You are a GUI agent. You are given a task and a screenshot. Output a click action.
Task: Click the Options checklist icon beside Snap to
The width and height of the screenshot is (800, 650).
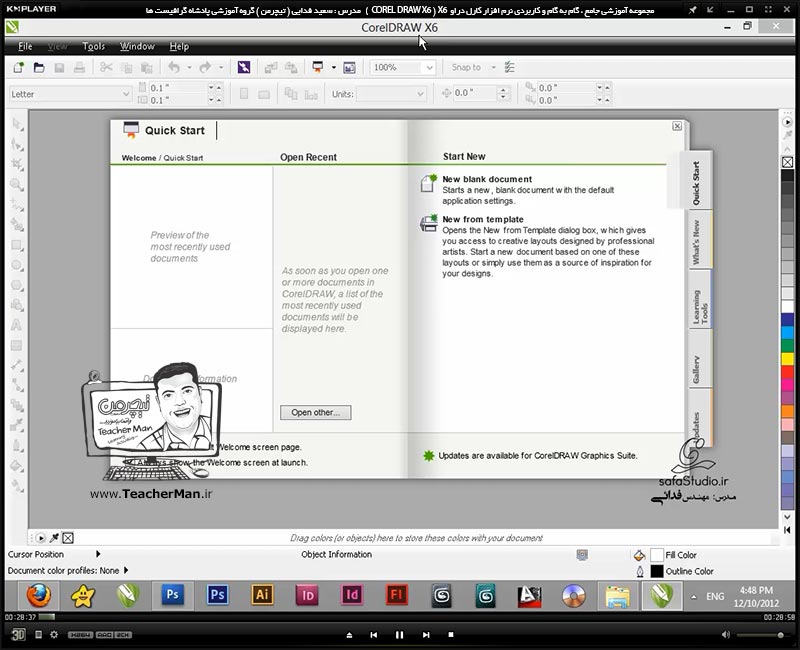(509, 67)
